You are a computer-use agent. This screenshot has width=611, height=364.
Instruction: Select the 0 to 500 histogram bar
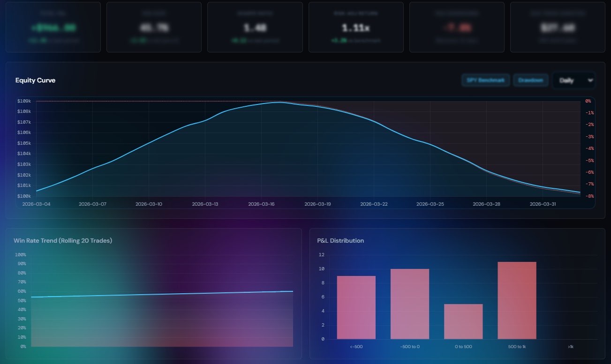[x=463, y=321]
